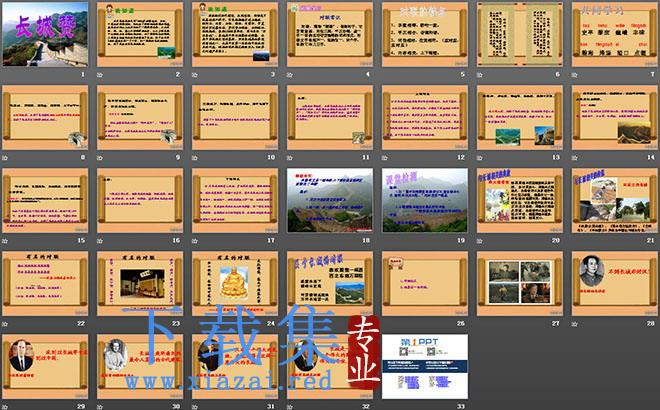Select slide 27 with four film stills

(x=520, y=283)
